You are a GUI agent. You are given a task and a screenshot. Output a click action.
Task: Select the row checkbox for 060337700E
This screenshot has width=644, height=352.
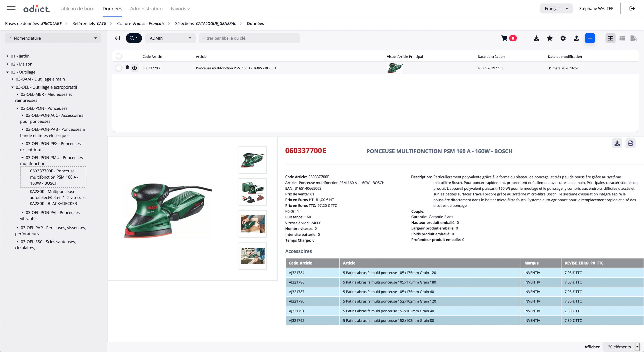point(119,68)
